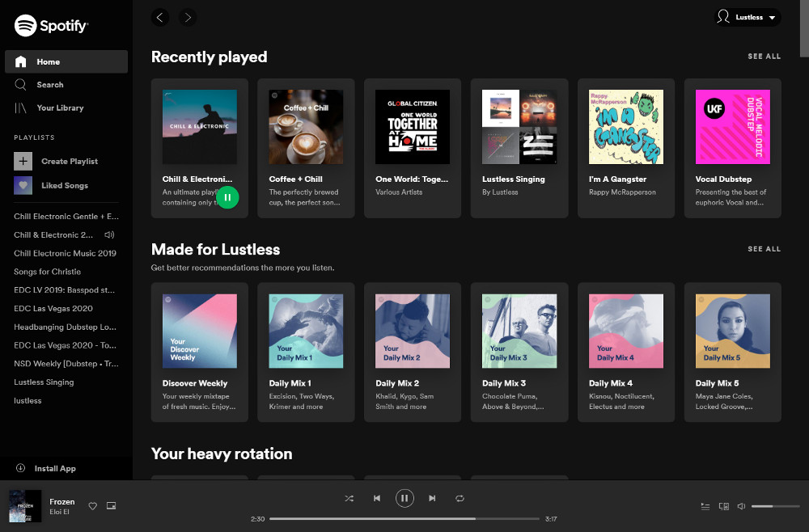Screen dimensions: 809x532
Task: Click speaker icon beside Chill & Electronic 2
Action: click(x=109, y=235)
